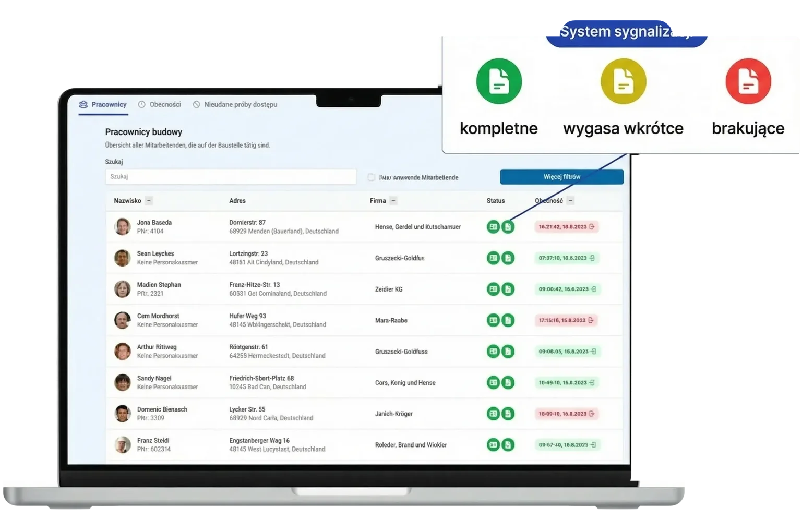Click Madien Stephan's presence badge 09:00:42

[x=568, y=289]
